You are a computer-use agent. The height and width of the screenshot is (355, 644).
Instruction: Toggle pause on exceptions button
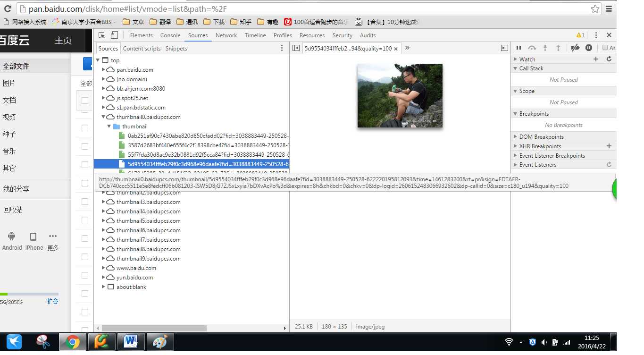589,48
